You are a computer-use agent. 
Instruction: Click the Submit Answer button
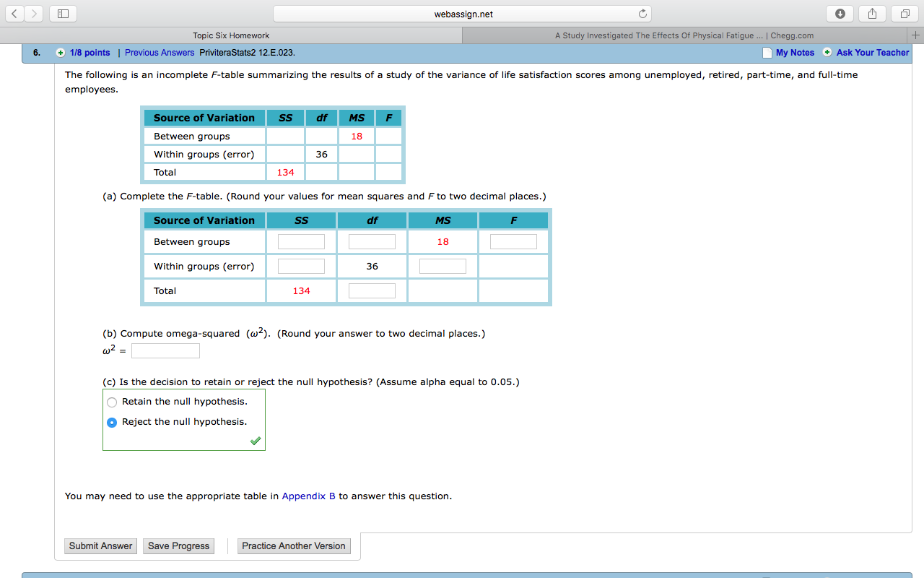[100, 546]
